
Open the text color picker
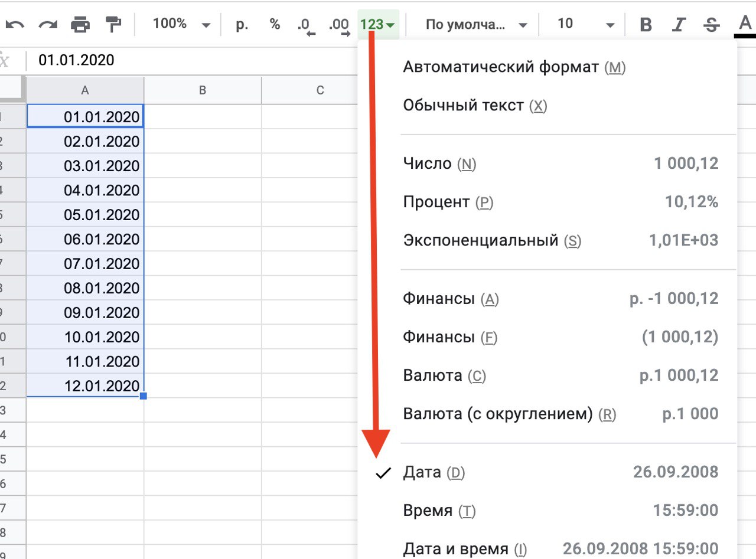pos(744,25)
